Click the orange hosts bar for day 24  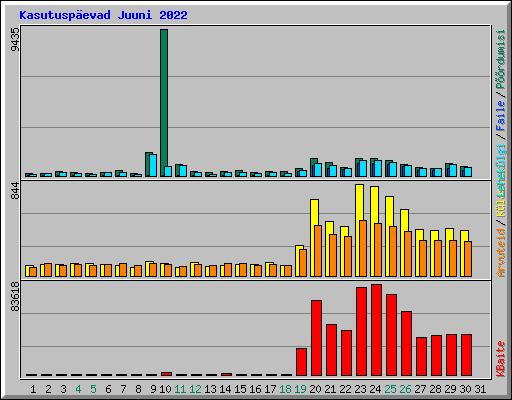pyautogui.click(x=378, y=250)
